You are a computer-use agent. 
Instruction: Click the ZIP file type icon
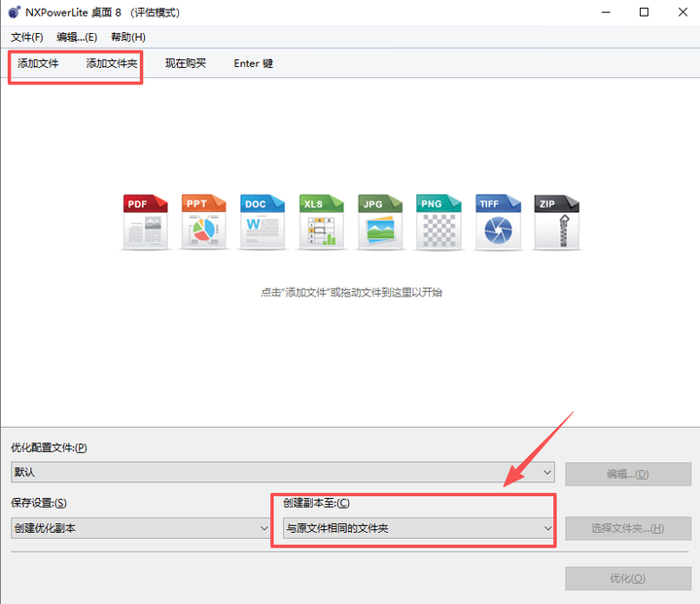(557, 222)
